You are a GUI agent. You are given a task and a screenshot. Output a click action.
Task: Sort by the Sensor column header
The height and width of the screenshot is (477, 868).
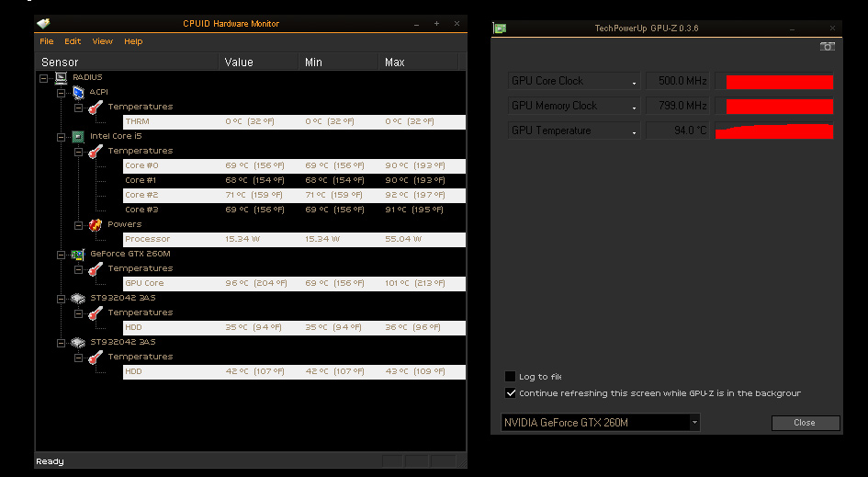click(x=127, y=62)
